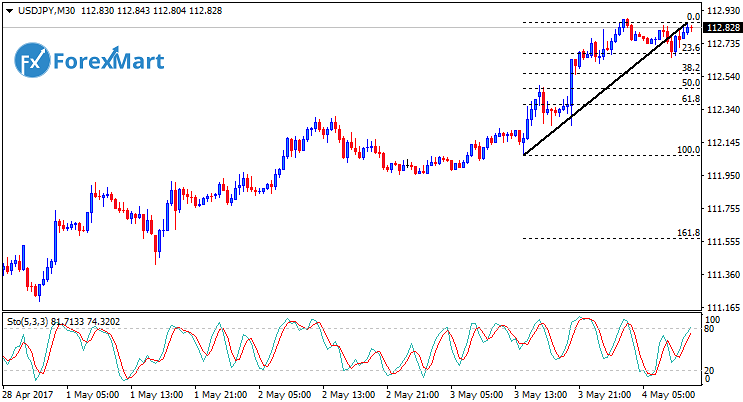Click the 28 Apr 2017 date label
The height and width of the screenshot is (402, 743).
[26, 394]
